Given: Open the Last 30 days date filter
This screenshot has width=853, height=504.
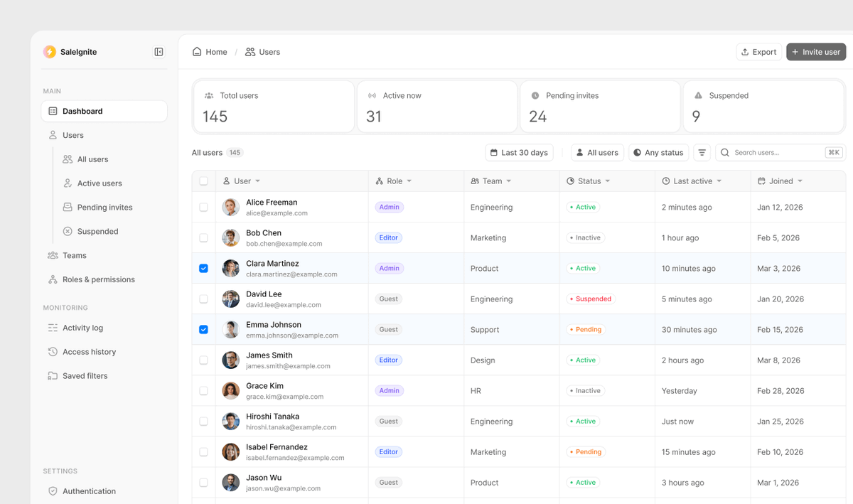Looking at the screenshot, I should tap(520, 153).
